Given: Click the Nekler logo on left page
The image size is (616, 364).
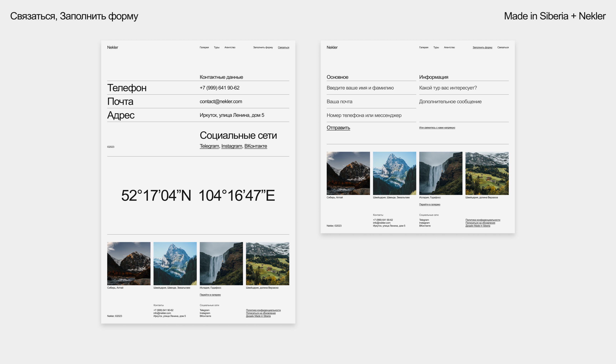Looking at the screenshot, I should [112, 47].
